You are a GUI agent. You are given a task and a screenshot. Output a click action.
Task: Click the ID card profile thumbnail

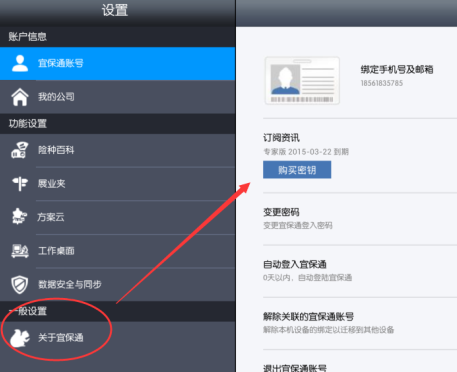click(302, 80)
